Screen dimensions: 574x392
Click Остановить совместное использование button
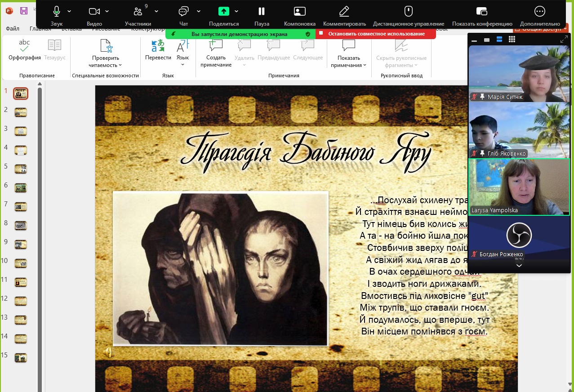coord(376,34)
